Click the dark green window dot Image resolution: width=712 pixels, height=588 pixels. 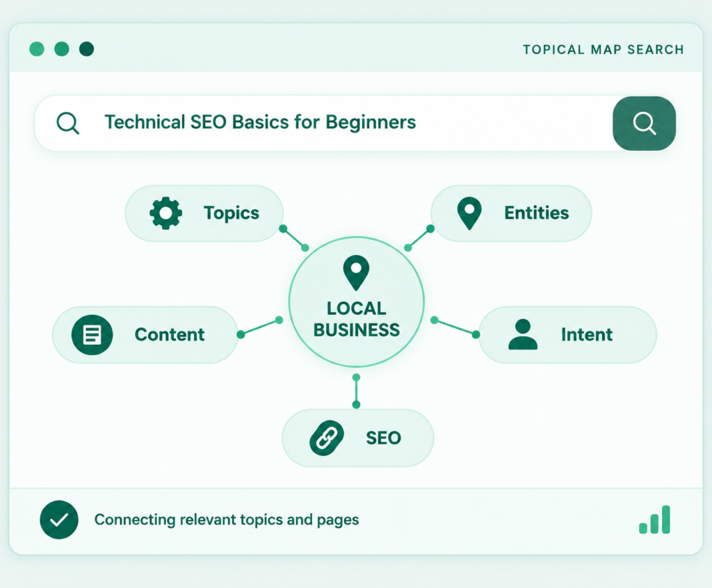(86, 49)
